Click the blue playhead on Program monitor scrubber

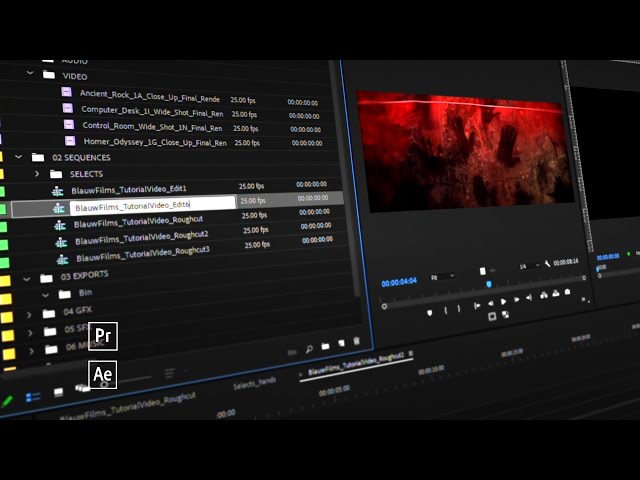click(489, 284)
